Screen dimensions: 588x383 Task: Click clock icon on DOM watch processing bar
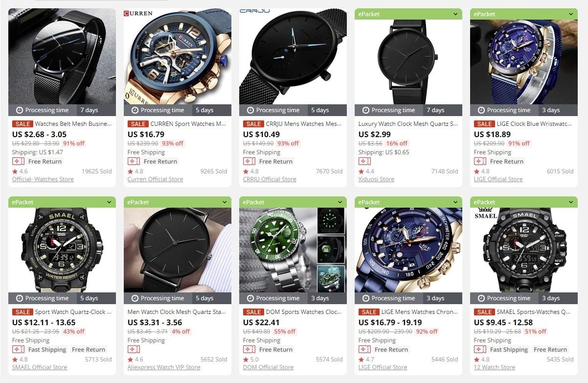pos(250,298)
